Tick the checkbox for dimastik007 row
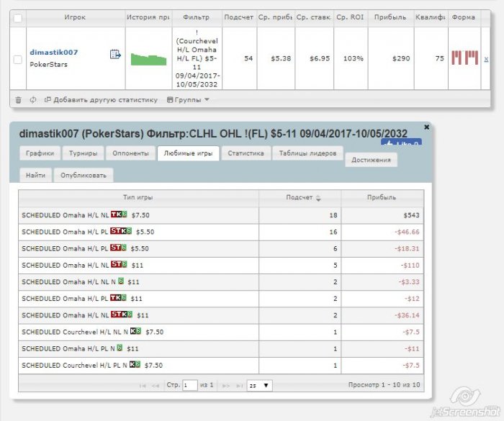504x421 pixels. 18,60
